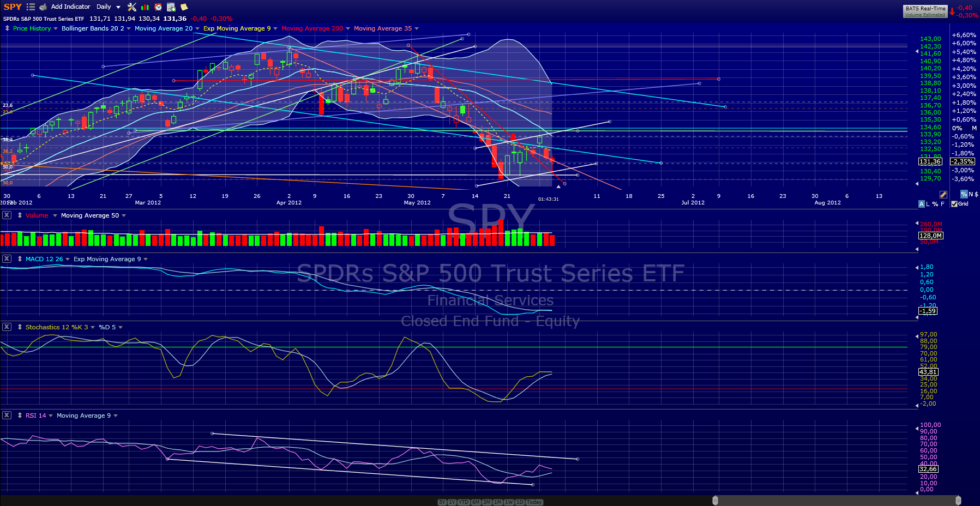980x506 pixels.
Task: Set the range to 5Y
Action: tap(442, 502)
